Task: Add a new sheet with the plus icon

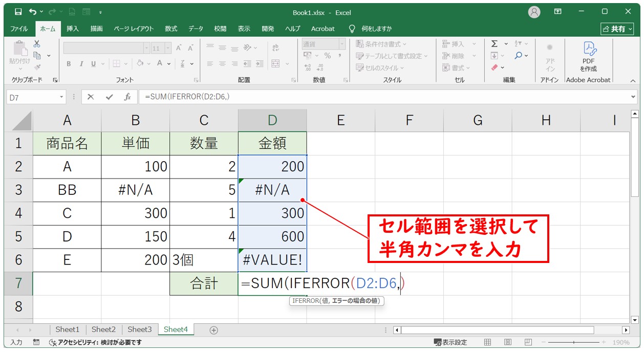Action: [x=214, y=330]
